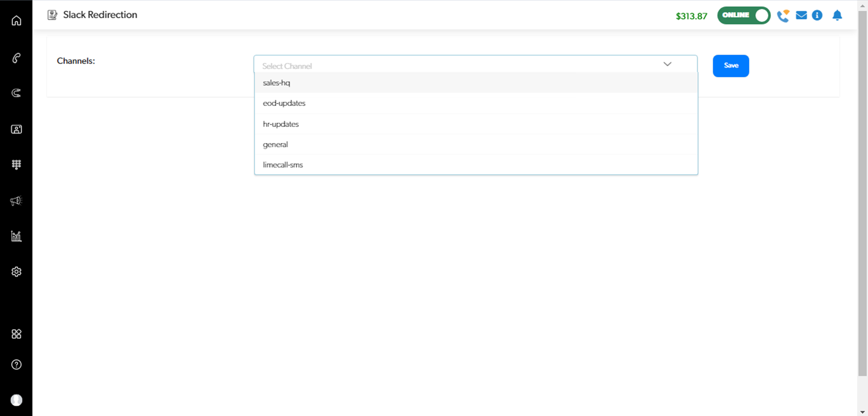The height and width of the screenshot is (416, 868).
Task: Click the phone calls sidebar icon
Action: click(x=16, y=58)
